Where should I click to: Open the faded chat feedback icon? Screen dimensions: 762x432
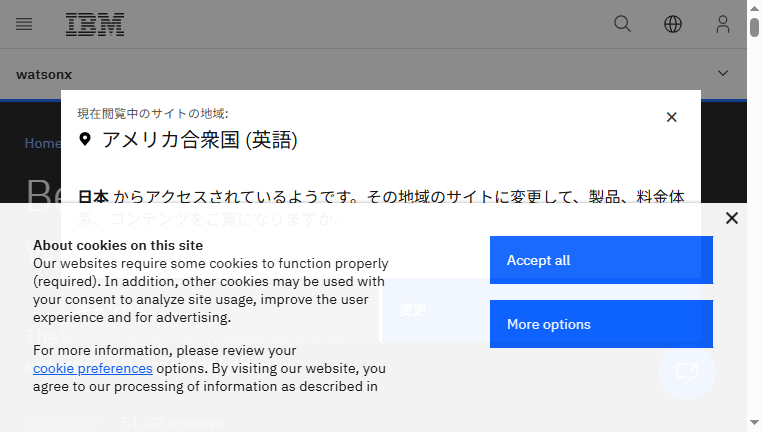(687, 372)
